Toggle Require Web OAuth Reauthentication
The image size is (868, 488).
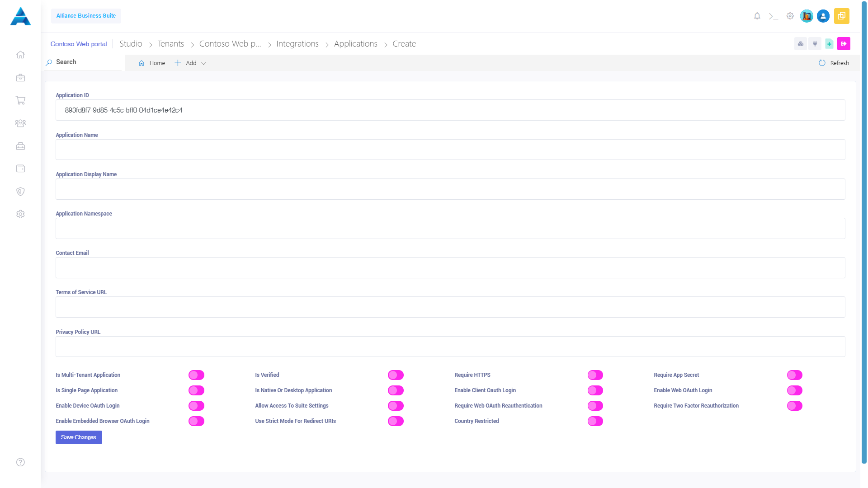pos(595,406)
